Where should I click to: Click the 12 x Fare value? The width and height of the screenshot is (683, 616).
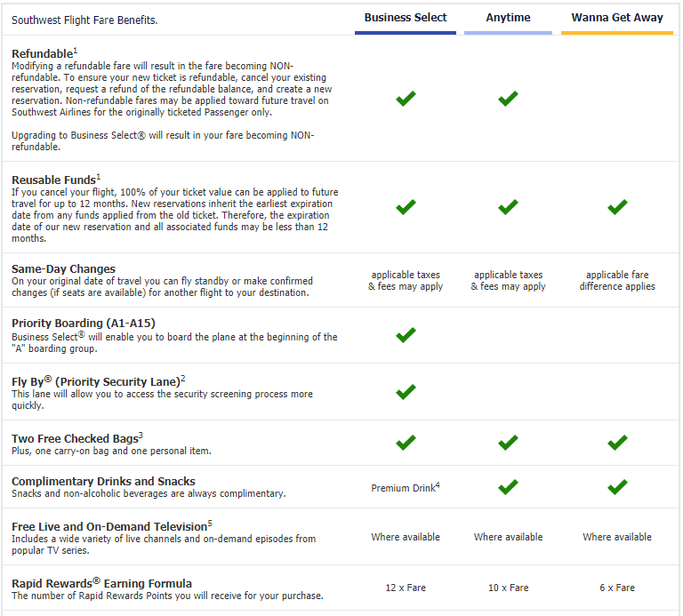pyautogui.click(x=406, y=588)
